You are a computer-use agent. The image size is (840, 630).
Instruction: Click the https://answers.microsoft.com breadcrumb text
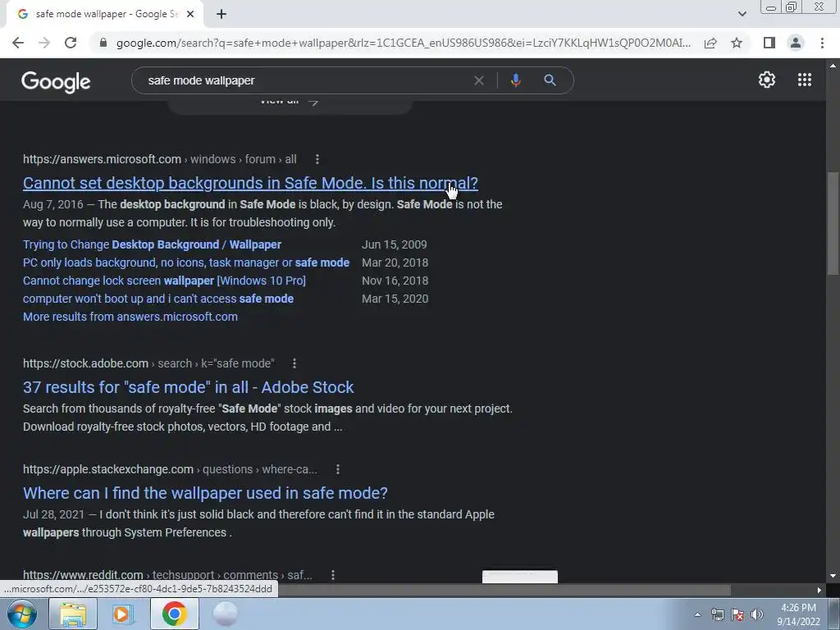tap(102, 159)
